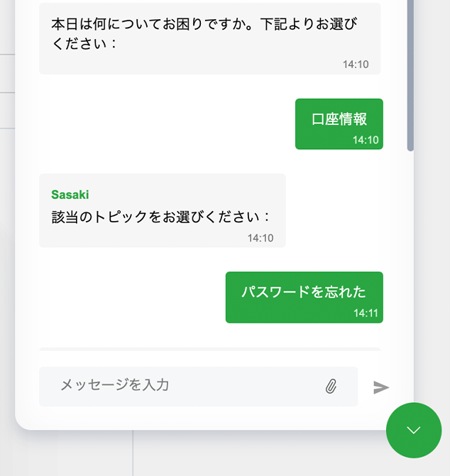Click the paperclip attachment icon

331,386
